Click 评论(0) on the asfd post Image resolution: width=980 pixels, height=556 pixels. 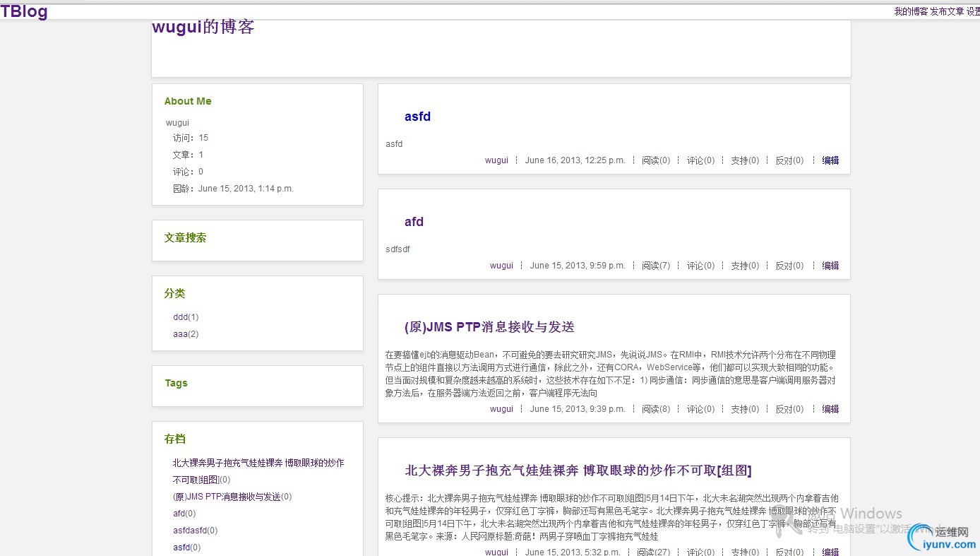pyautogui.click(x=700, y=160)
